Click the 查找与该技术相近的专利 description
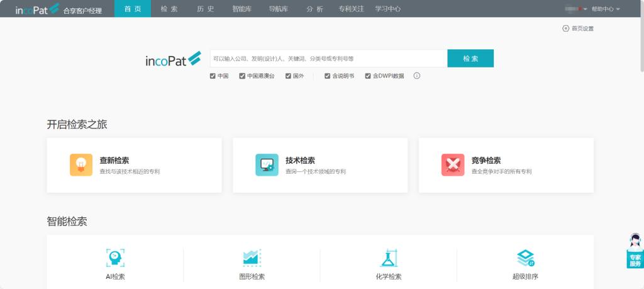644x289 pixels. point(130,171)
